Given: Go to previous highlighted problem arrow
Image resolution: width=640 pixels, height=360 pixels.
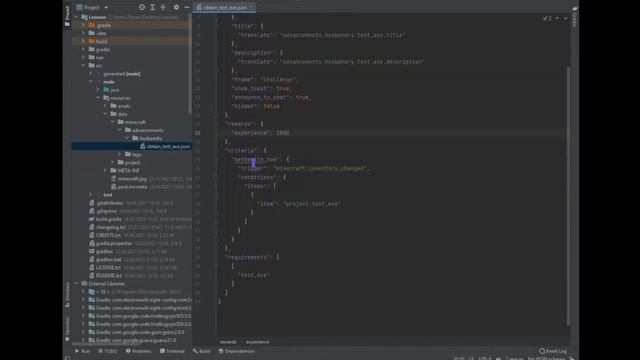Looking at the screenshot, I should (557, 18).
